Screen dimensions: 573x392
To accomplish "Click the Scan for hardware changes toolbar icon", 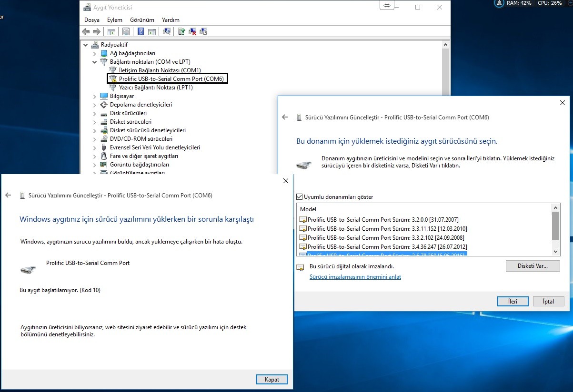I will click(x=167, y=32).
